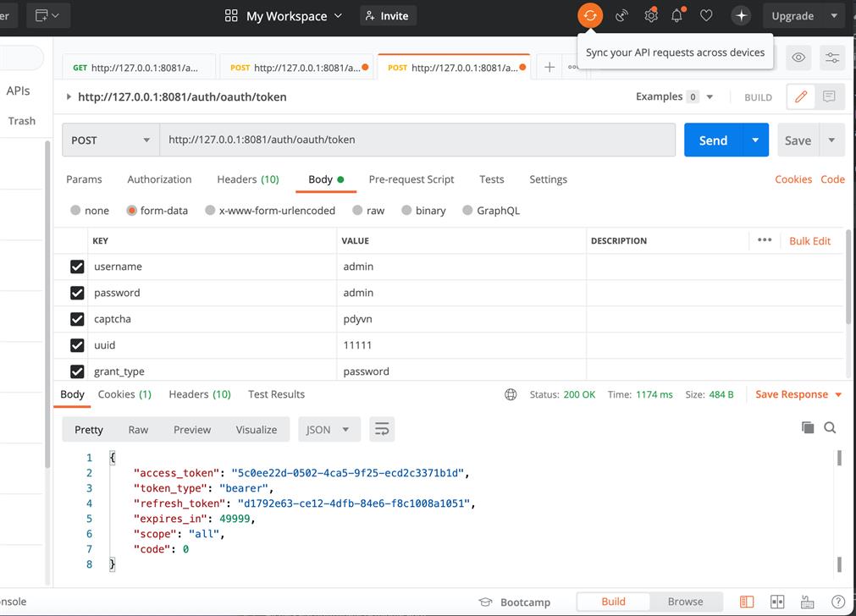
Task: Open the satellite capture requests icon
Action: pyautogui.click(x=621, y=16)
